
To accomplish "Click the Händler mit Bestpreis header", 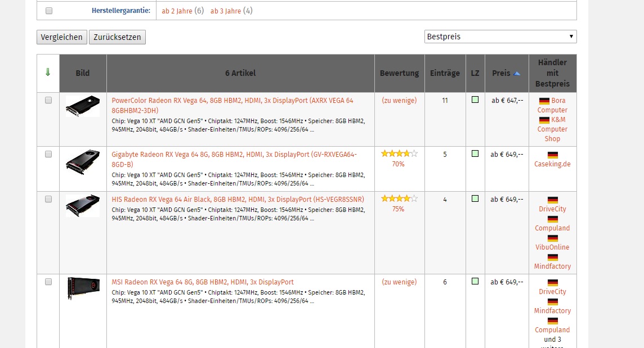I will click(552, 73).
